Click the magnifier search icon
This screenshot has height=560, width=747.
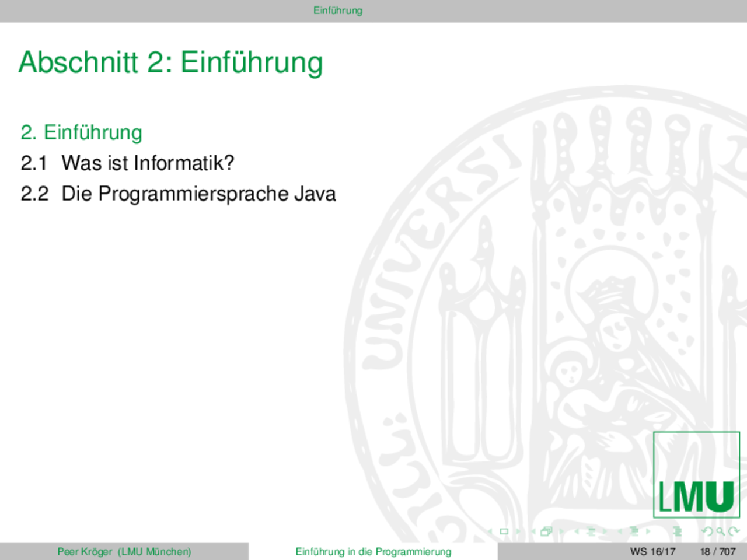tap(721, 531)
